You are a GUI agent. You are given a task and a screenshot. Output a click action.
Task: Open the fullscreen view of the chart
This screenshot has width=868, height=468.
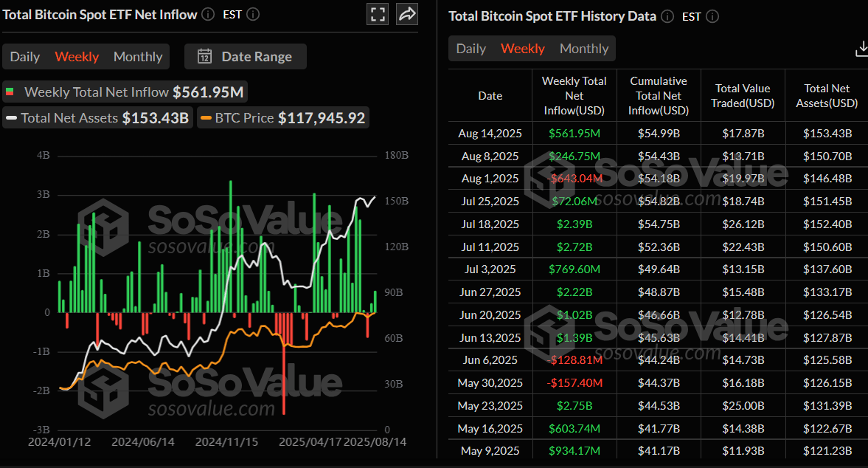tap(377, 14)
